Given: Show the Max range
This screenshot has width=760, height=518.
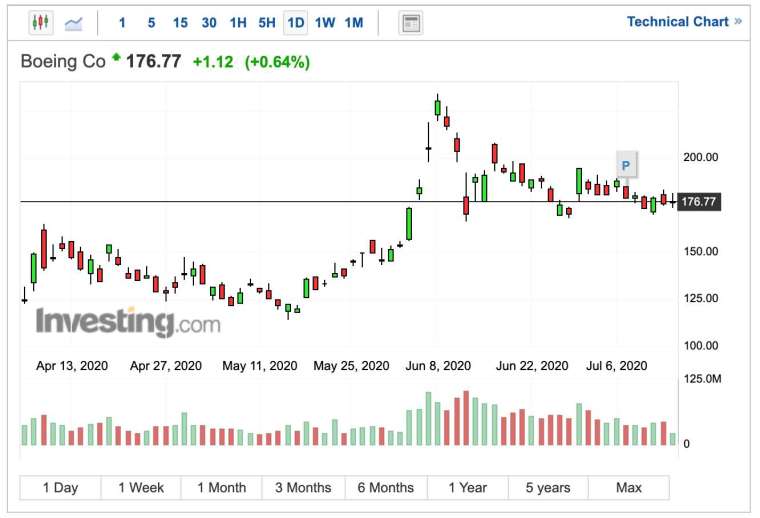Looking at the screenshot, I should 629,487.
